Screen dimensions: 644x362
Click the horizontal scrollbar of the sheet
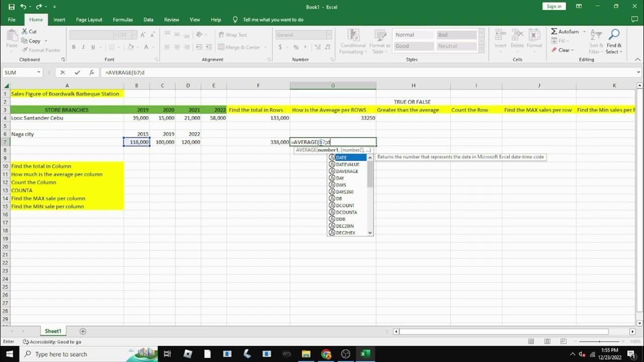[x=504, y=331]
